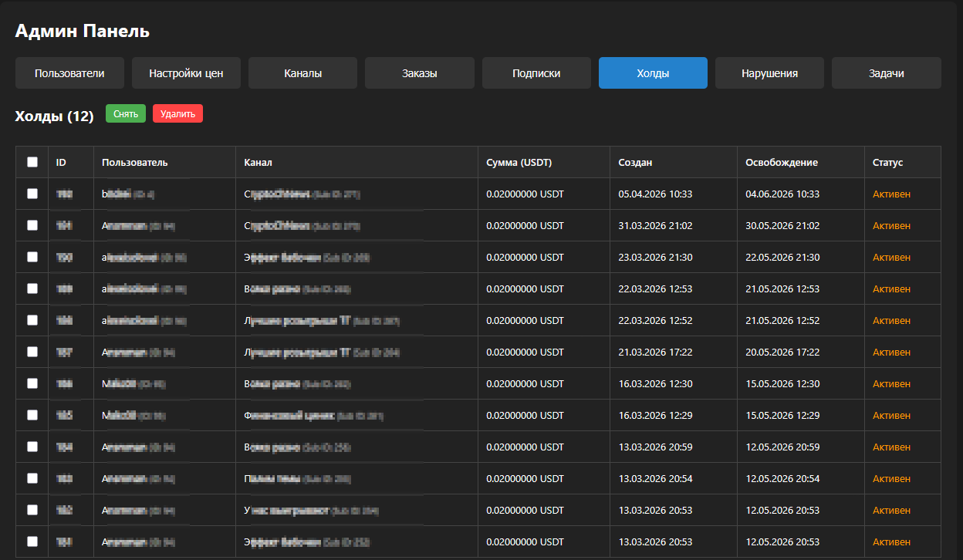Viewport: 963px width, 560px height.
Task: Select checkbox for hold created 31.03.2026 21:02
Action: pos(32,226)
